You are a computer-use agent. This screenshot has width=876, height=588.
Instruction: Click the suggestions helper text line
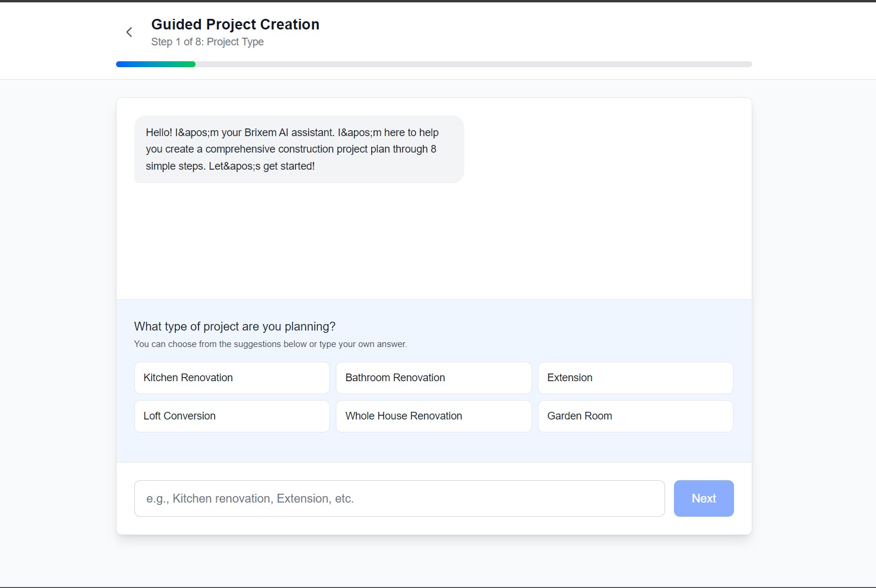[270, 344]
